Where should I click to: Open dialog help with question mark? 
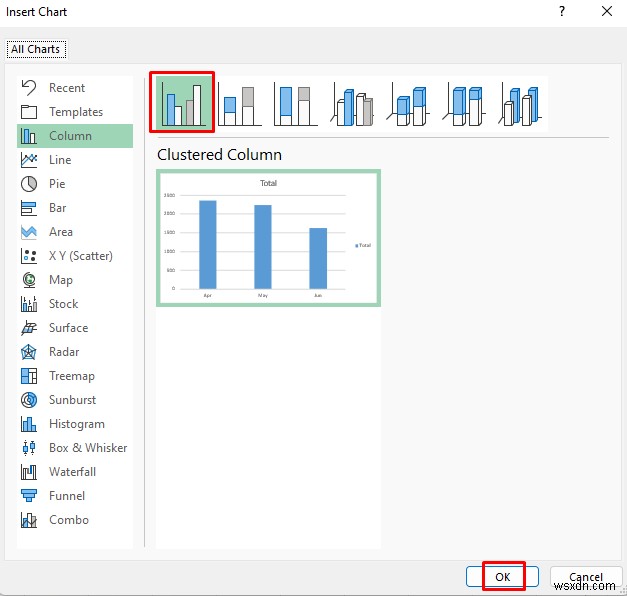click(562, 11)
